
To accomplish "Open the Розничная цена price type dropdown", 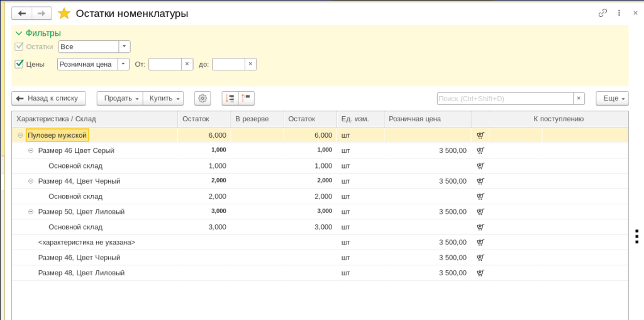I will coord(123,64).
